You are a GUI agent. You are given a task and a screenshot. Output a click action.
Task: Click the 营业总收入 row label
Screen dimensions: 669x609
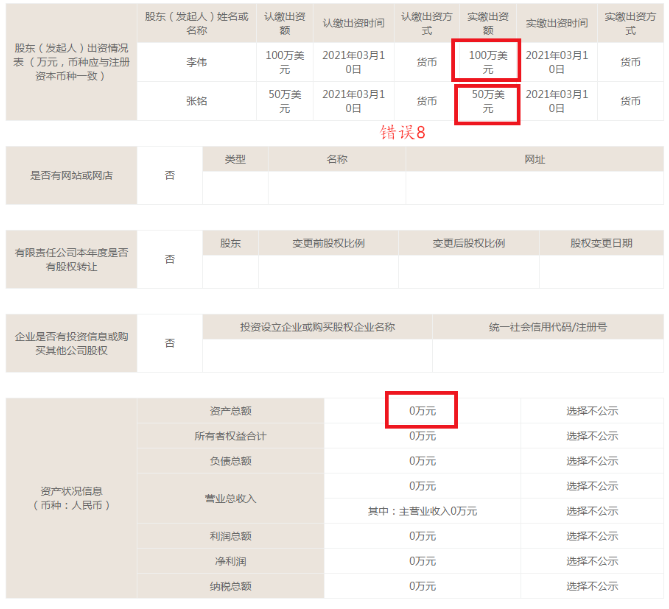(x=230, y=498)
